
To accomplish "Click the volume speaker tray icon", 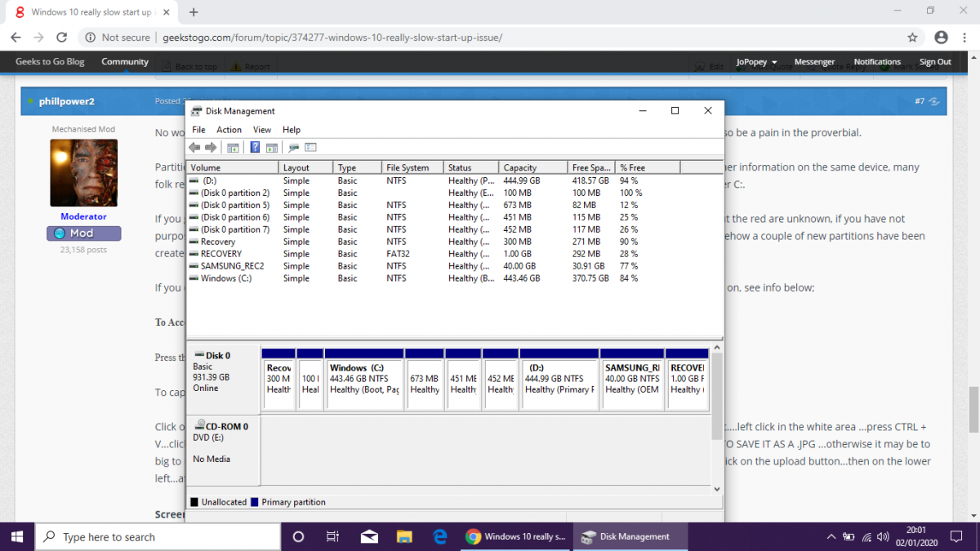I will click(882, 537).
